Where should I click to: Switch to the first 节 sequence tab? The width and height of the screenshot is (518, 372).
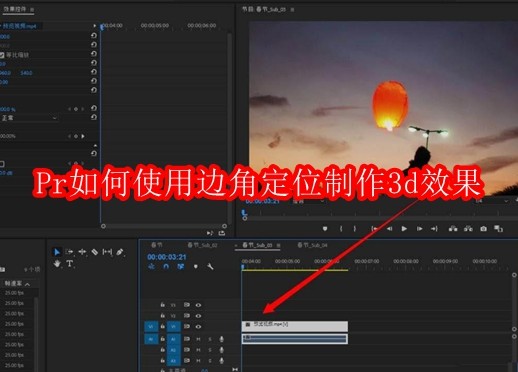[157, 245]
